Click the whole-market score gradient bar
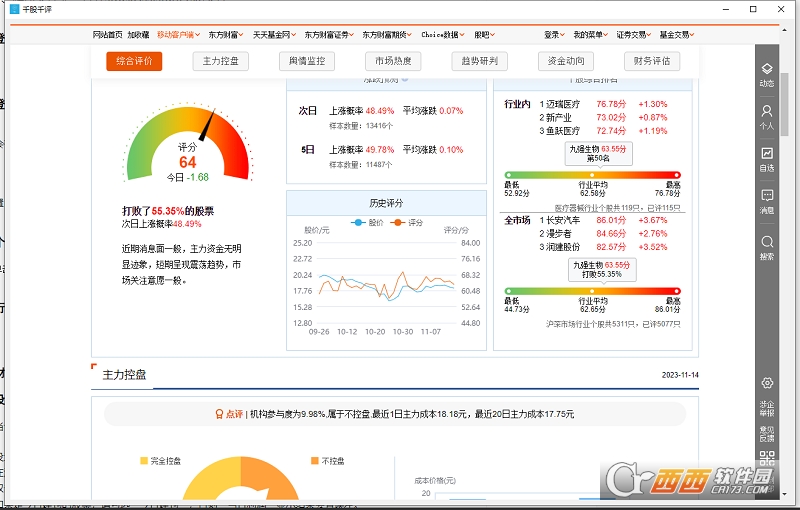Screen dimensions: 800x510 pos(592,291)
